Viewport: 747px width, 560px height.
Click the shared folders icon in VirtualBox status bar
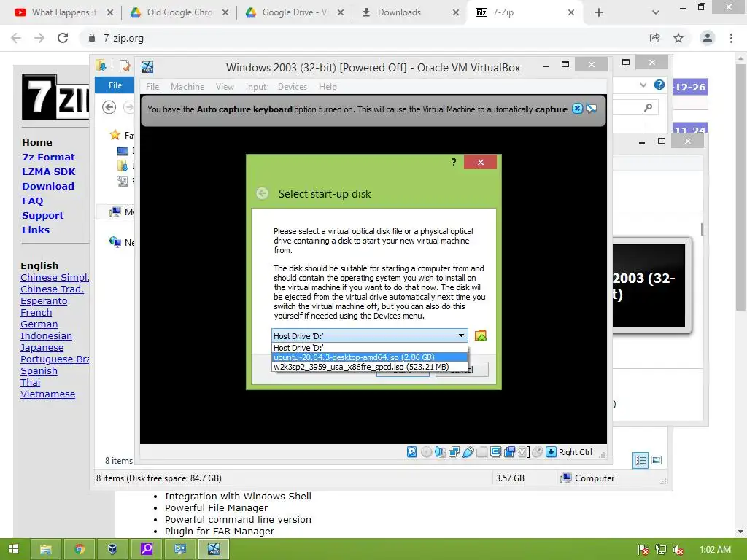[x=481, y=452]
